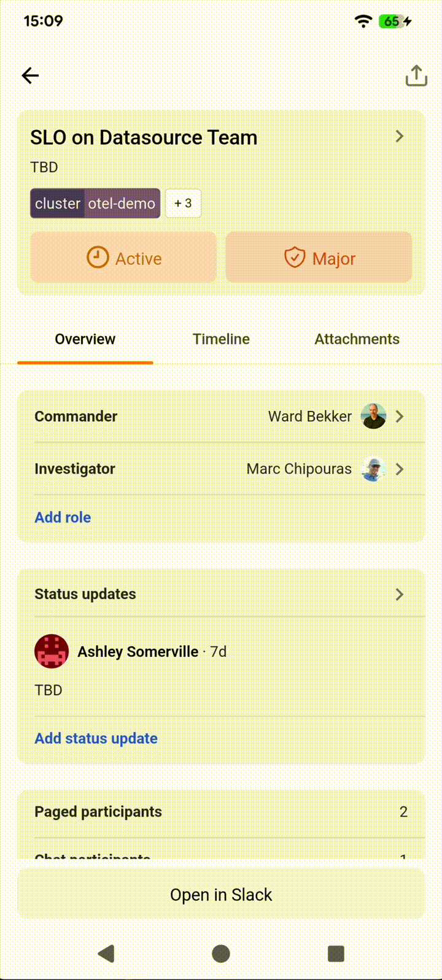Tap the Add role link
The image size is (442, 980).
pyautogui.click(x=63, y=517)
